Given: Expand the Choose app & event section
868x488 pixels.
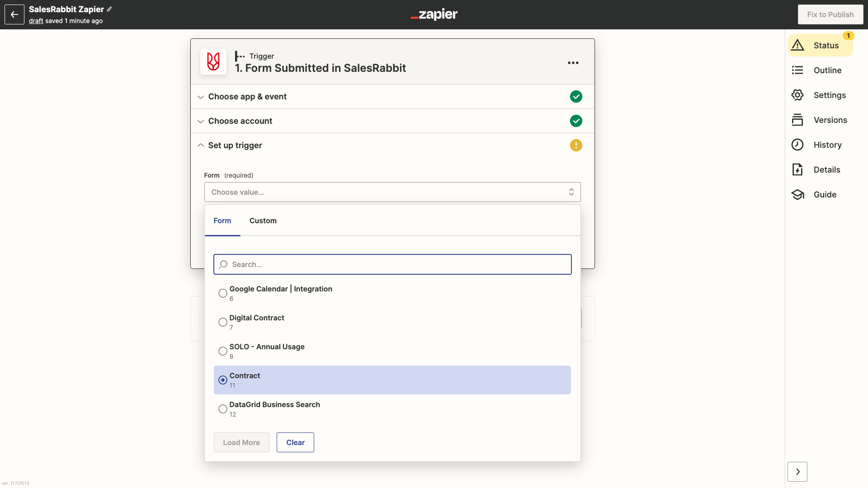Looking at the screenshot, I should tap(392, 97).
